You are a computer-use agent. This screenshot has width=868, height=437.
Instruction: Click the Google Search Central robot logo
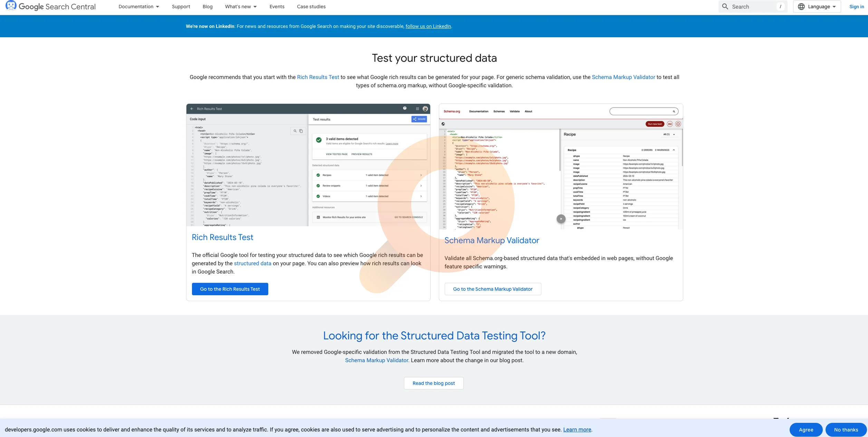click(11, 6)
